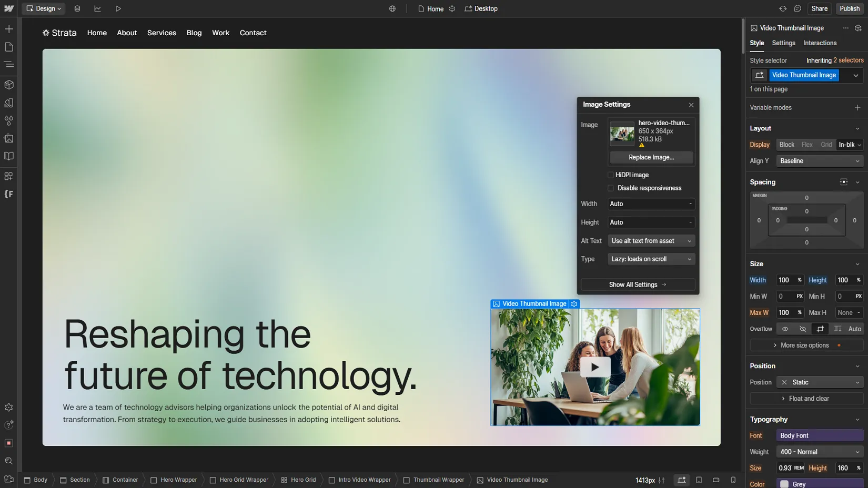Screen dimensions: 868x488
Task: Set overflow to scroll icon
Action: [837, 329]
